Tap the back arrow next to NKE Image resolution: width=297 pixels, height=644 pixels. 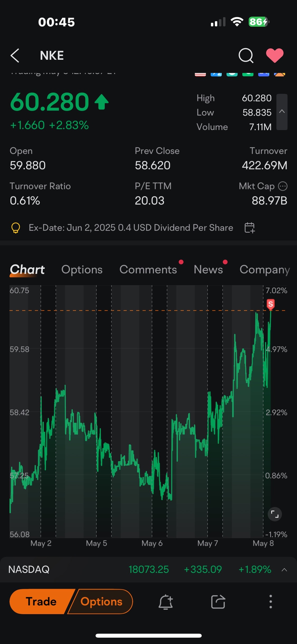pyautogui.click(x=15, y=56)
